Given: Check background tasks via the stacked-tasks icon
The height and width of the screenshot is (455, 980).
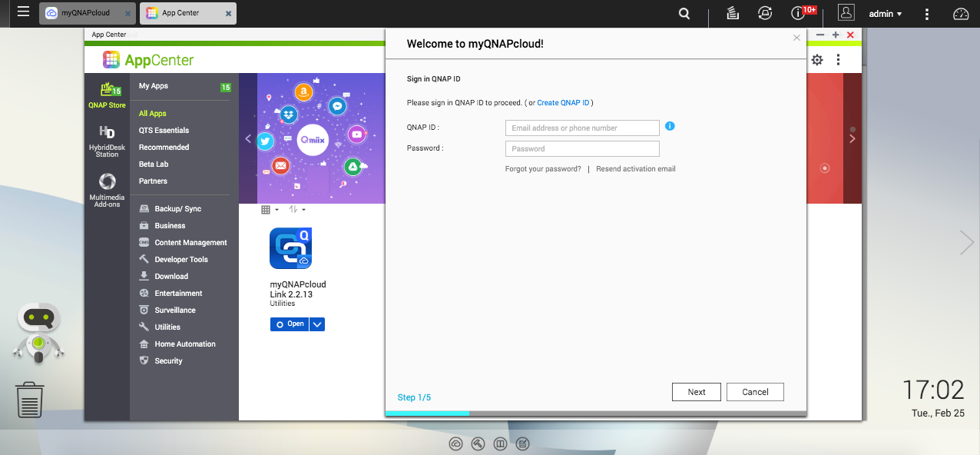Looking at the screenshot, I should 731,13.
